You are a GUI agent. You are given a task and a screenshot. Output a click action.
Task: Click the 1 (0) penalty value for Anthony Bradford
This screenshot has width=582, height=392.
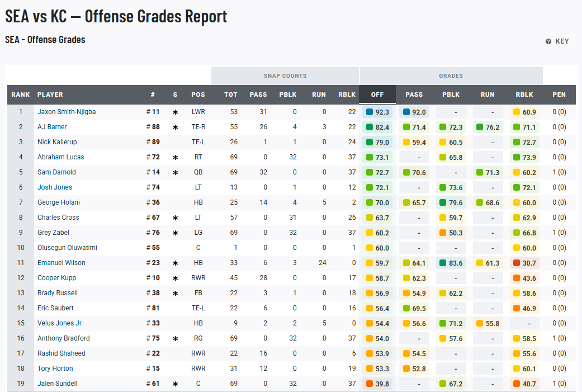coord(559,338)
